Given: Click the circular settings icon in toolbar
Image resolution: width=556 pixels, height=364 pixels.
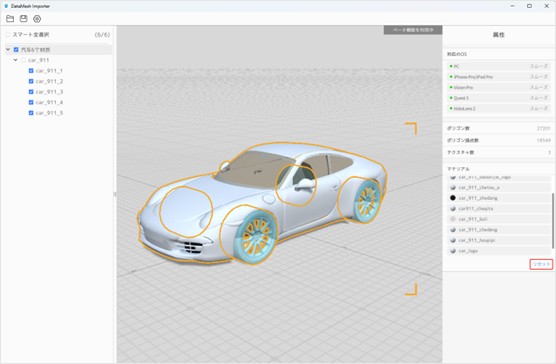Looking at the screenshot, I should (37, 19).
